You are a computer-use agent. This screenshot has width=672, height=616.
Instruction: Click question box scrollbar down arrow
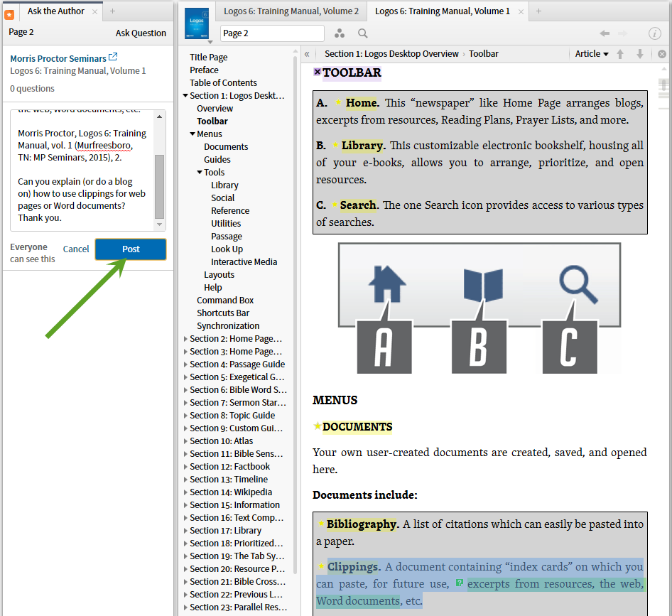[159, 225]
